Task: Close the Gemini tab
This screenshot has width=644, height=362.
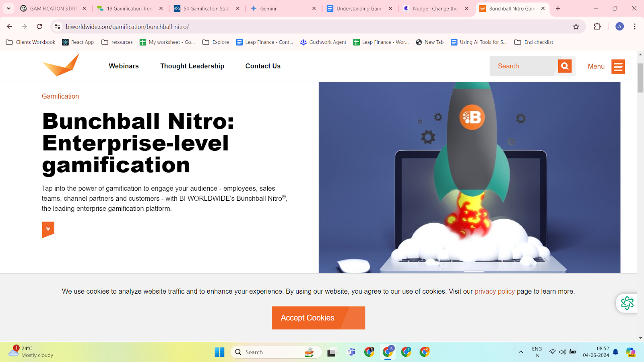Action: pos(314,8)
